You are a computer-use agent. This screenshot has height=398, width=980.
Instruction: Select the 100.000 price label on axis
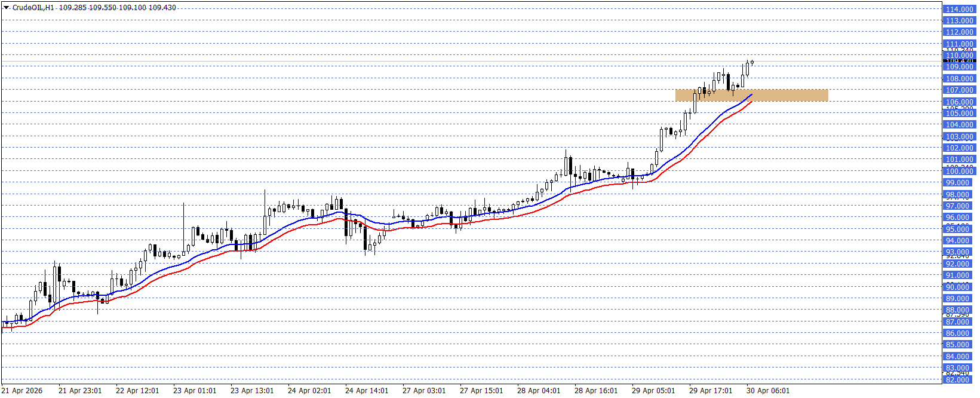959,172
